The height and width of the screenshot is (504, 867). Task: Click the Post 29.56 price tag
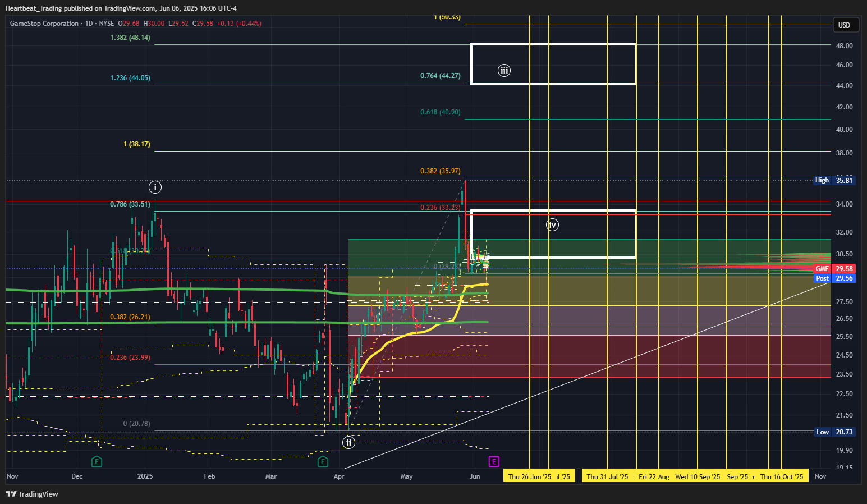(x=834, y=278)
